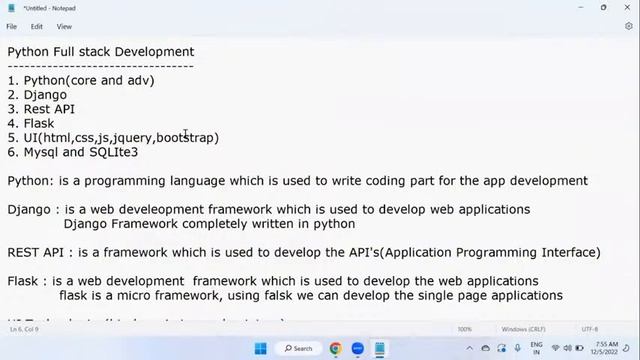Open the Zoom app from the taskbar
This screenshot has height=360, width=640.
click(x=358, y=349)
